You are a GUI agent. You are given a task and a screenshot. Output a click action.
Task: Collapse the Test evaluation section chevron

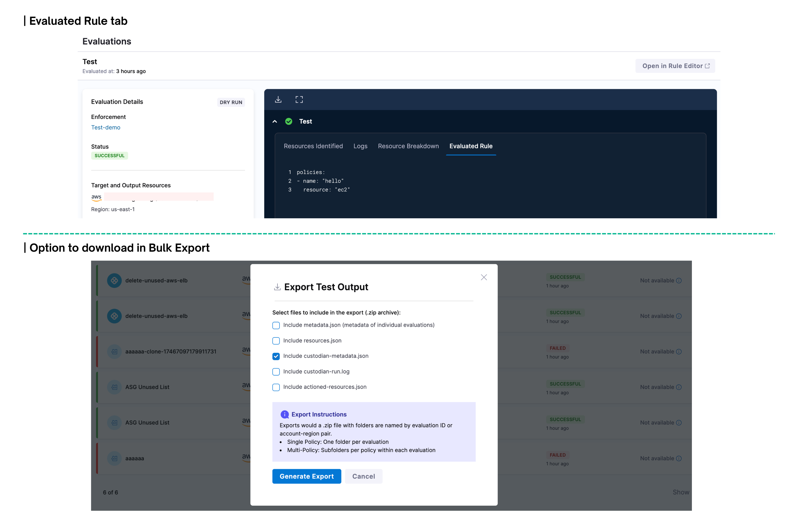275,122
